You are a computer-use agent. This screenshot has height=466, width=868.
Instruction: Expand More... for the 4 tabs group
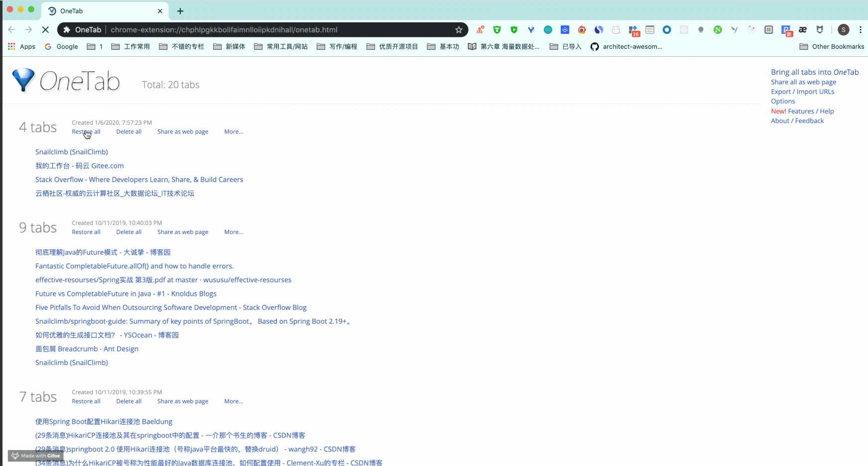click(x=234, y=132)
